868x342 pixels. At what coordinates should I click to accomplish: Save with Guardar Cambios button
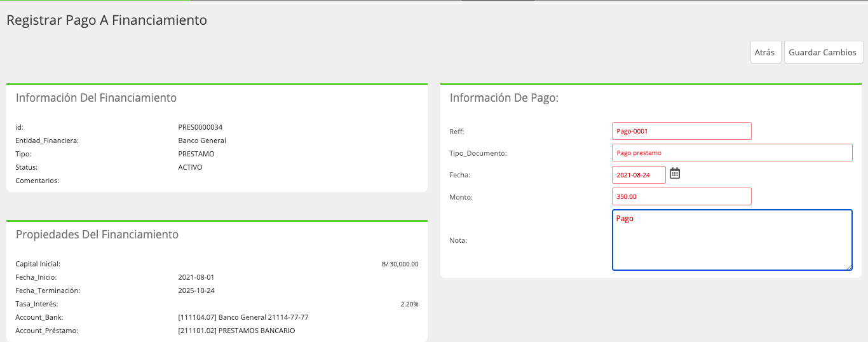pos(823,52)
